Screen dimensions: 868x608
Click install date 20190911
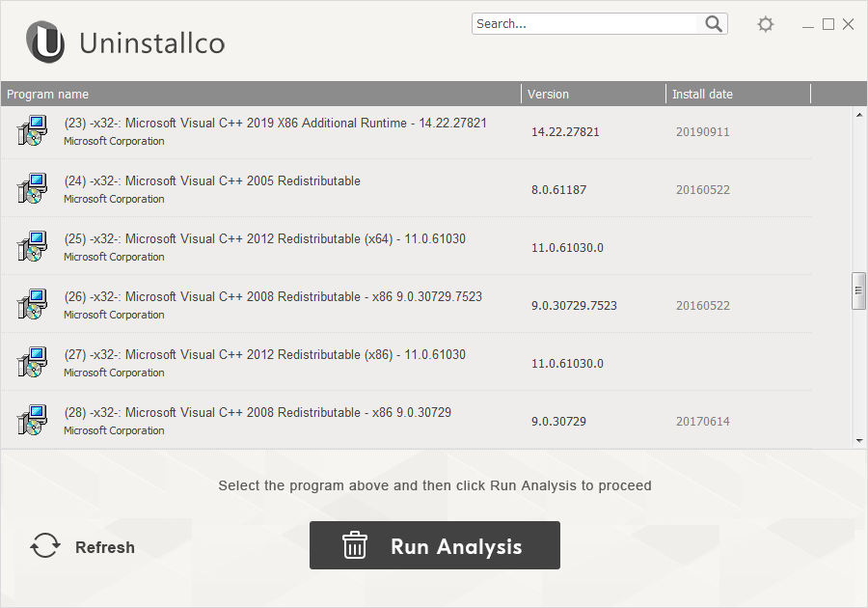(x=702, y=132)
